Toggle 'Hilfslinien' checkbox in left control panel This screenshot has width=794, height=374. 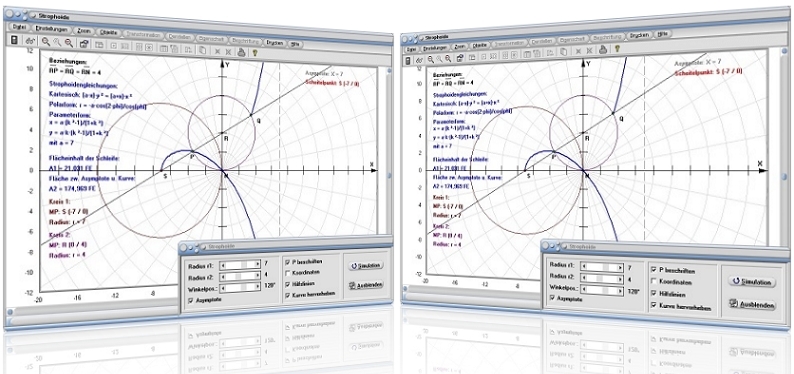(288, 283)
